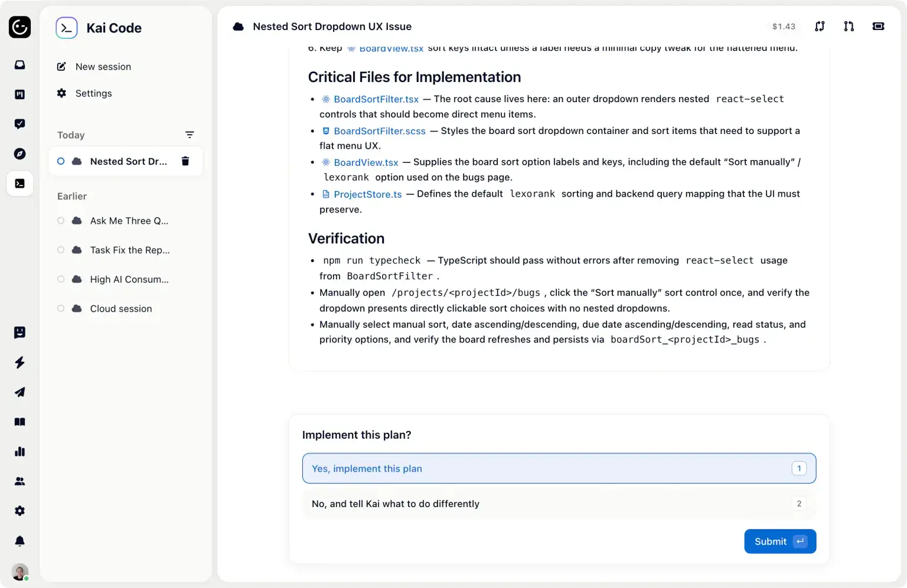Open the people team icon
Image resolution: width=907 pixels, height=588 pixels.
click(x=19, y=481)
